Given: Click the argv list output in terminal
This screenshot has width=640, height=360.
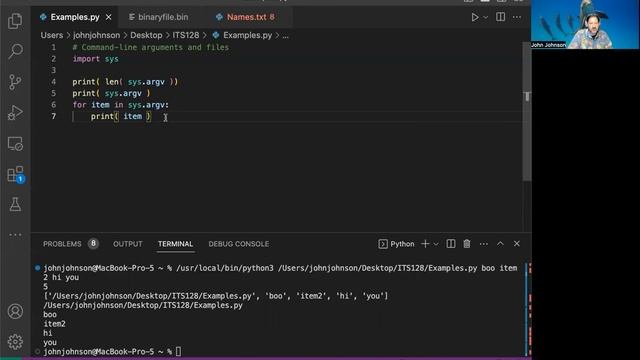Looking at the screenshot, I should pyautogui.click(x=216, y=296).
